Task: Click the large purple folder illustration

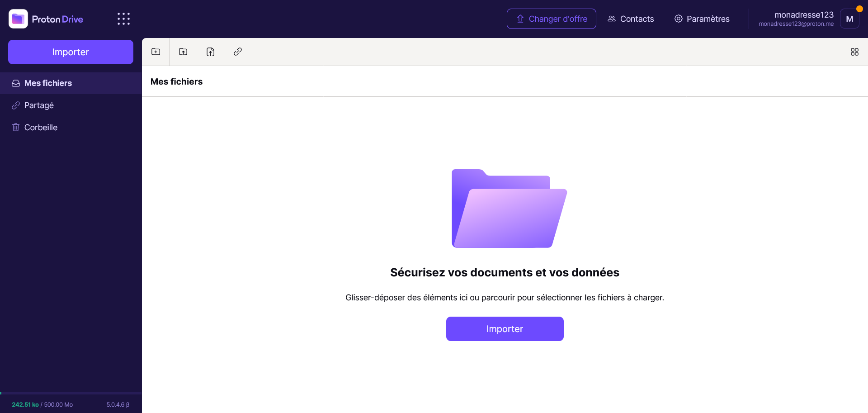Action: tap(509, 209)
